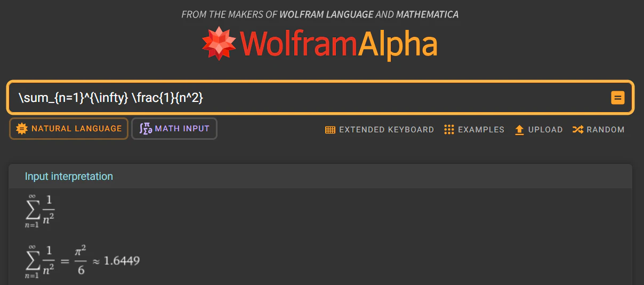Open the Extended Keyboard

point(380,130)
